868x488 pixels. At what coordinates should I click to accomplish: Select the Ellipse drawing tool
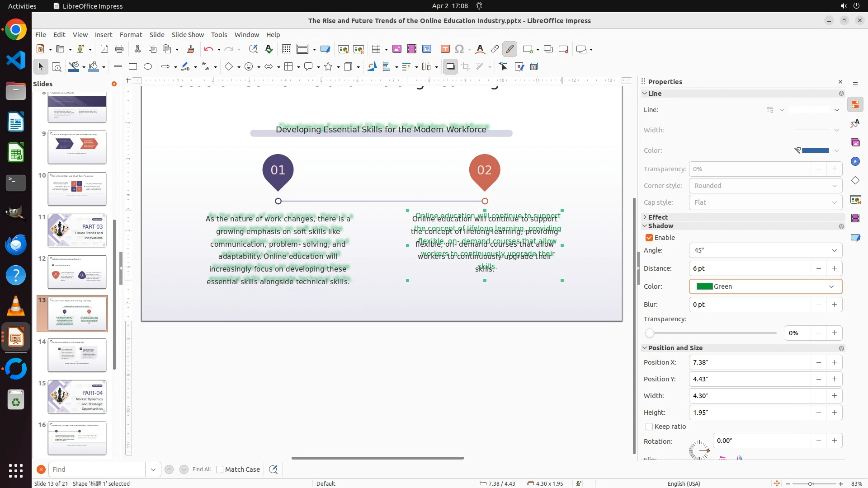point(148,67)
